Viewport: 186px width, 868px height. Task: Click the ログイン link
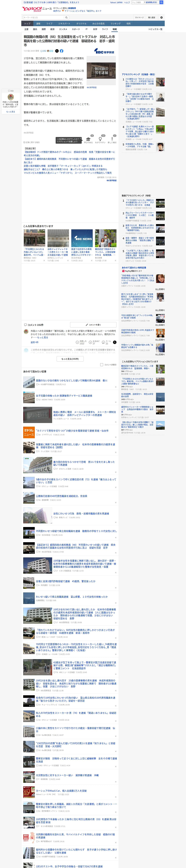(57, 11)
